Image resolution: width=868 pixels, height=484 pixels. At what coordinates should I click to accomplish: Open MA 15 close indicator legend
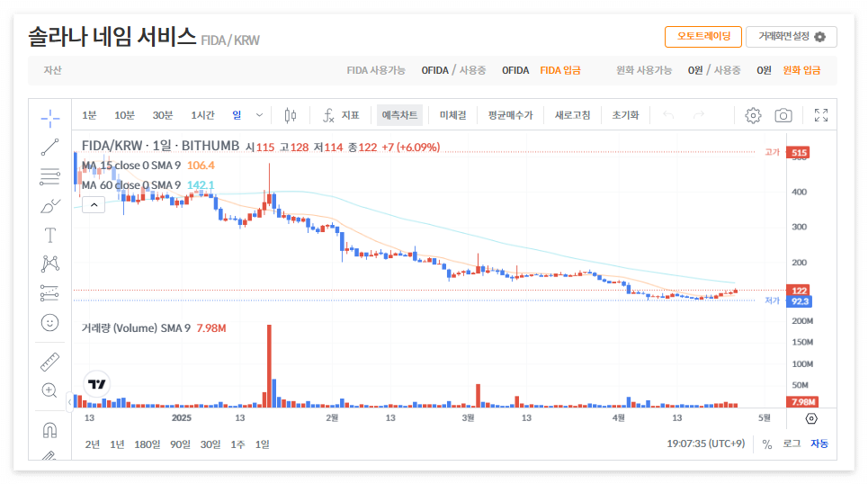(x=148, y=166)
